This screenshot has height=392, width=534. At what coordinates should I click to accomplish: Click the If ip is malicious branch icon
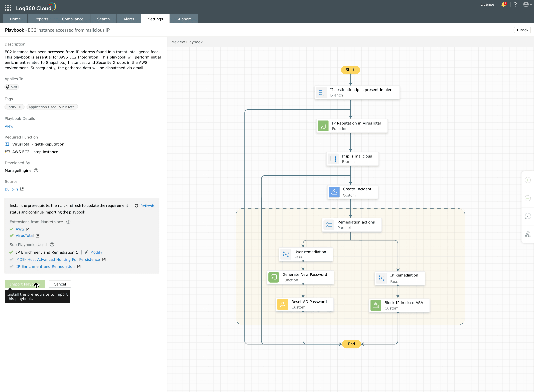[333, 159]
